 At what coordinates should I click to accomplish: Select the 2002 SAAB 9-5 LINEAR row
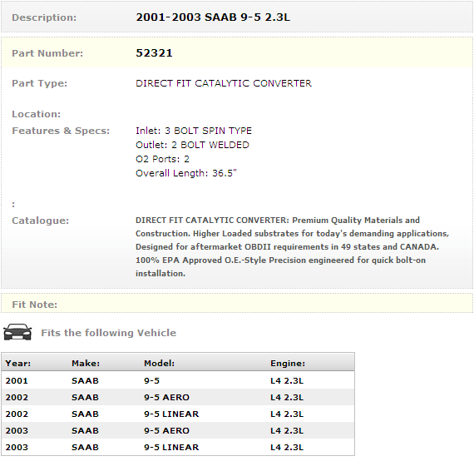[178, 414]
